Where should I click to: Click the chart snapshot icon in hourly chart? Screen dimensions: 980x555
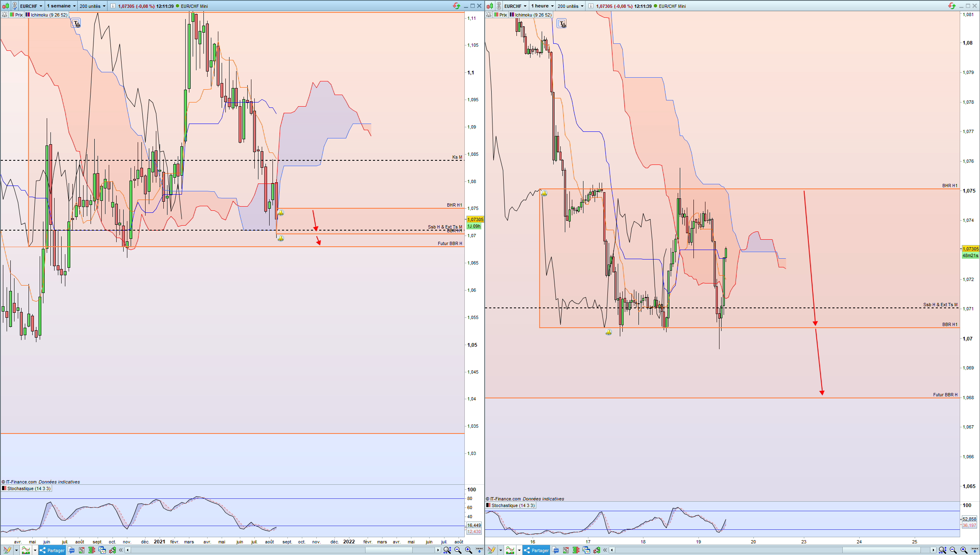coord(586,550)
